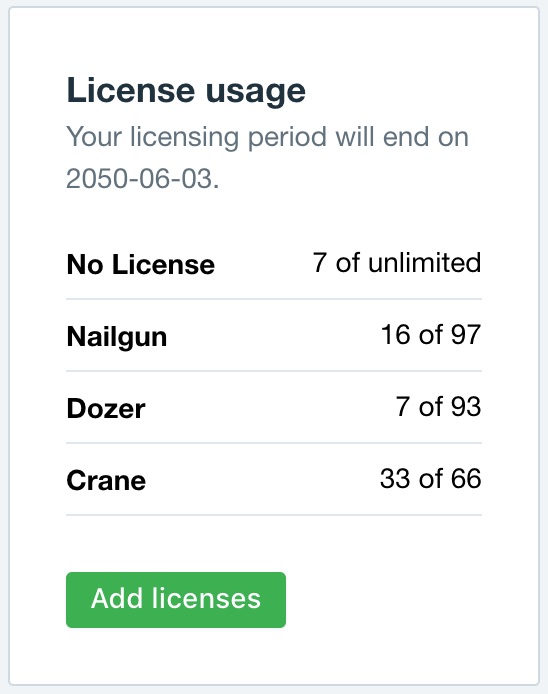Click the 16 of 97 usage count

431,335
